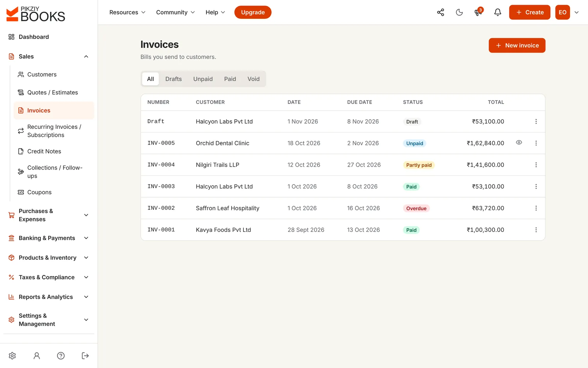Click the TOTAL column header

click(496, 102)
